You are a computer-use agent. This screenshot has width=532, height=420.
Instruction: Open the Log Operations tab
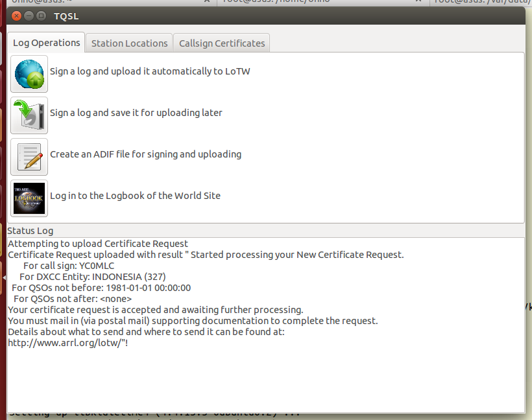tap(46, 43)
